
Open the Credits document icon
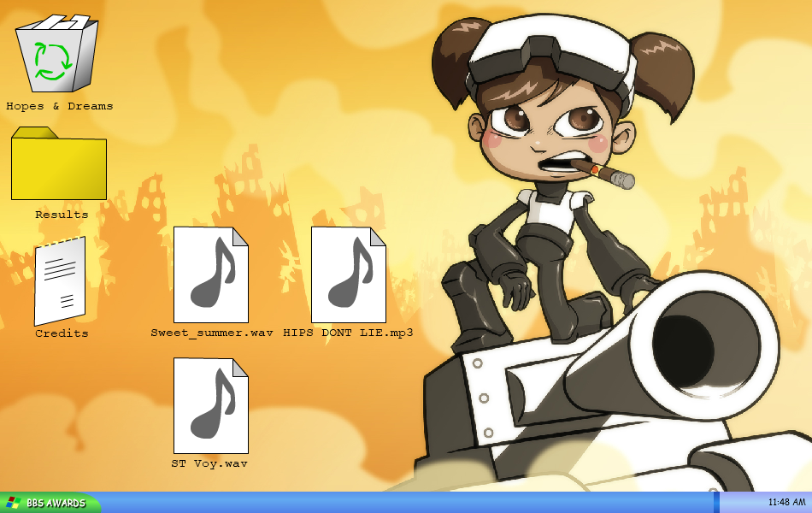[x=60, y=281]
